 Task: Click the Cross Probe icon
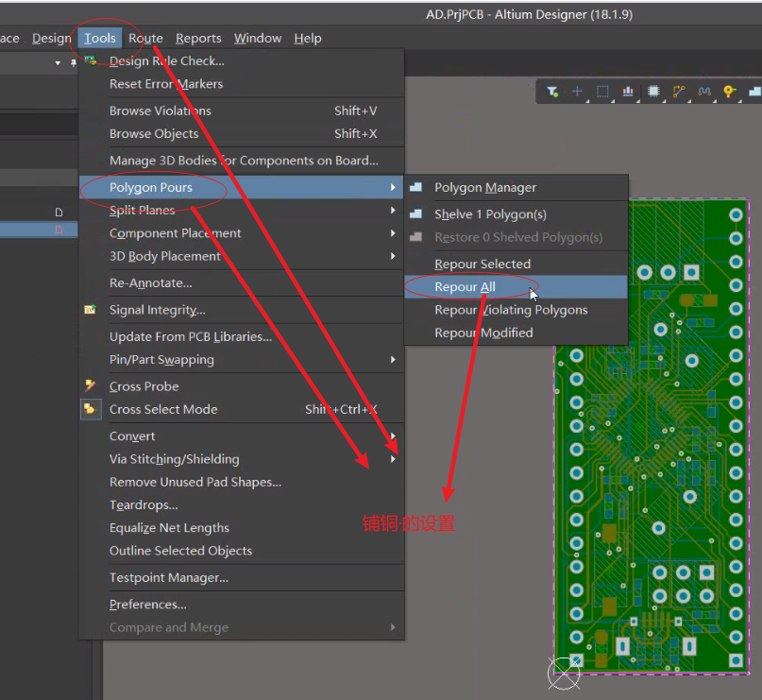pos(91,386)
